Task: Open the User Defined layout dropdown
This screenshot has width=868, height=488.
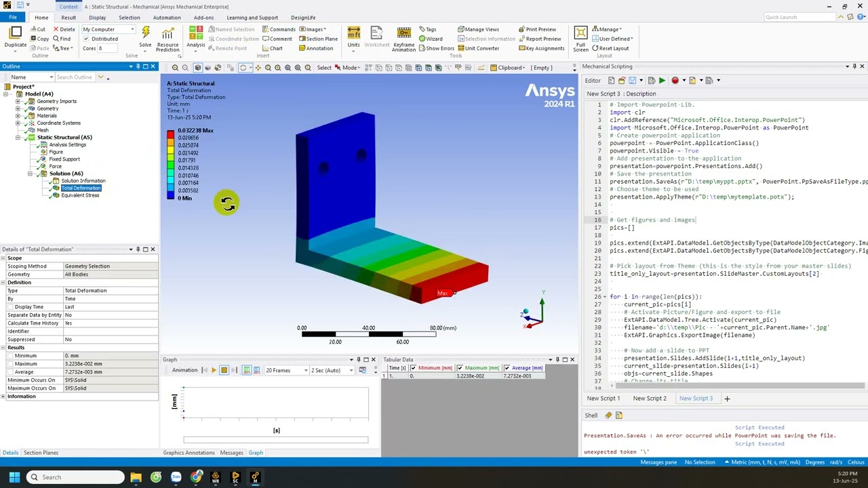Action: click(x=612, y=39)
